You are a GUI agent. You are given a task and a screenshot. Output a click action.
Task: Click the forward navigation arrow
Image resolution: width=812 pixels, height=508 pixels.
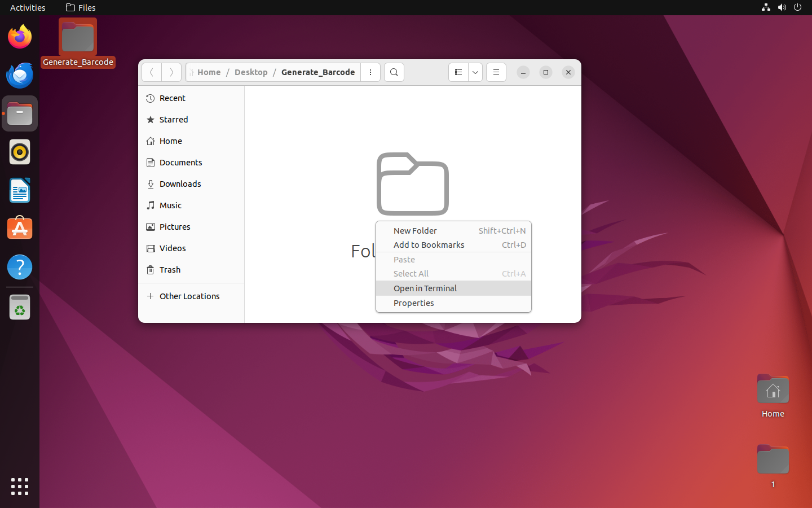pyautogui.click(x=171, y=72)
